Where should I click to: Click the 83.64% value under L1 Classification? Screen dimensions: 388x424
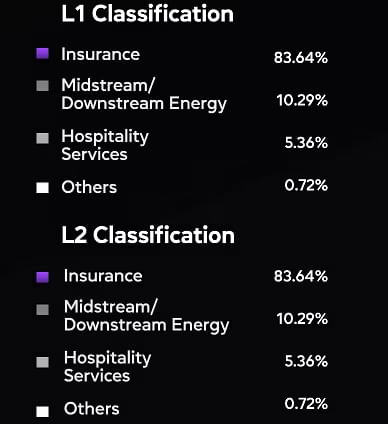(301, 58)
